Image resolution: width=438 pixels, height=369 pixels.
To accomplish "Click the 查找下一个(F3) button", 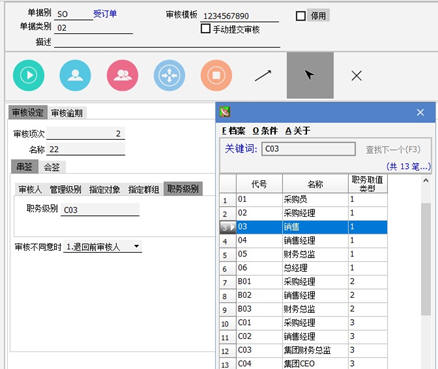I will pos(393,149).
